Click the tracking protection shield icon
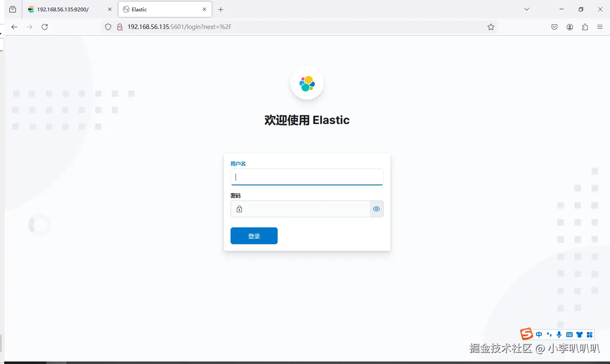 click(x=108, y=27)
